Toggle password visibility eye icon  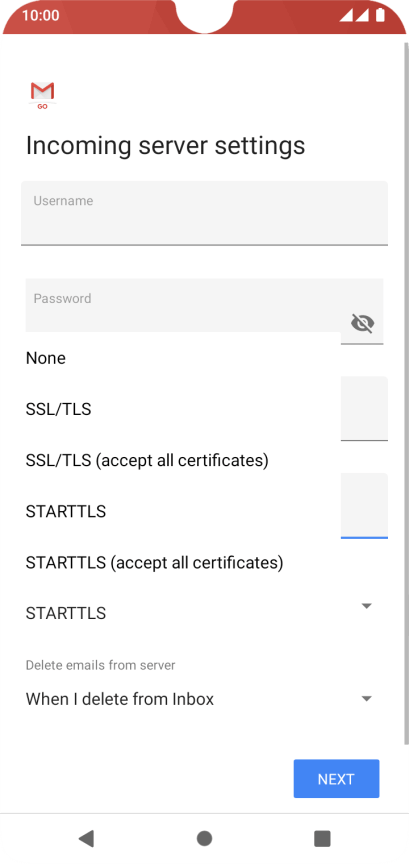pyautogui.click(x=362, y=323)
